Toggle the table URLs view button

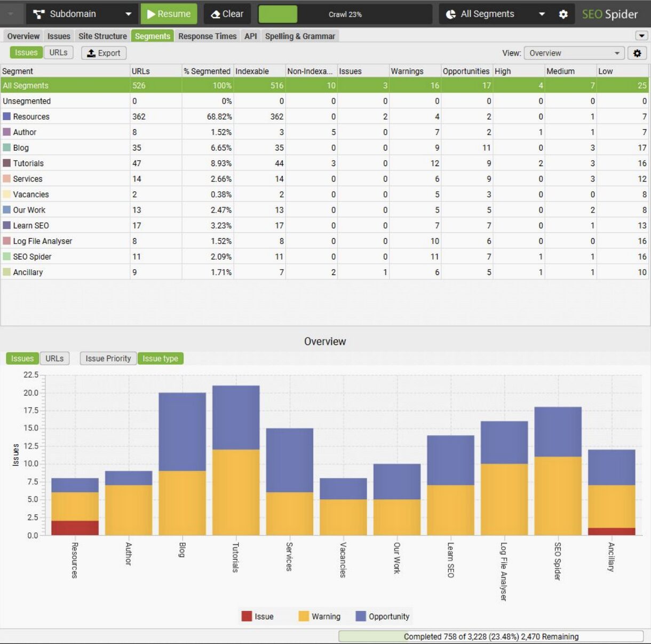pos(59,52)
